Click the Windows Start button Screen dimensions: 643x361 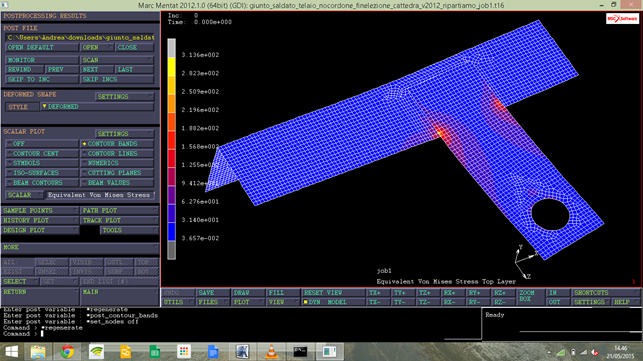(11, 352)
